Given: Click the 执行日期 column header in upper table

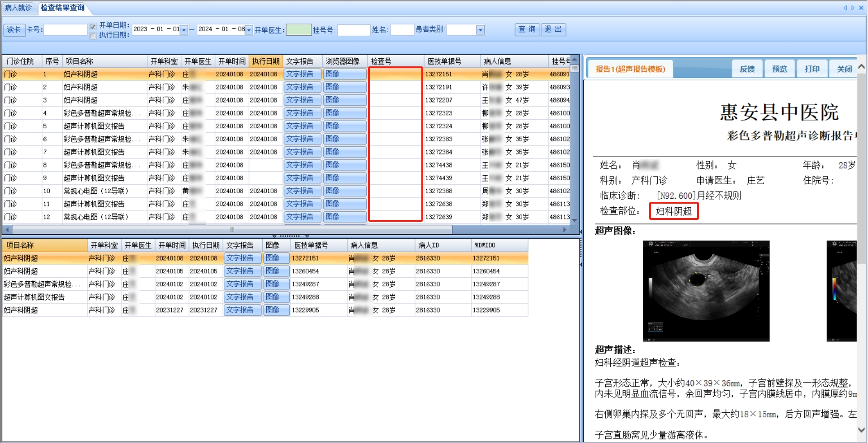Looking at the screenshot, I should pyautogui.click(x=266, y=61).
